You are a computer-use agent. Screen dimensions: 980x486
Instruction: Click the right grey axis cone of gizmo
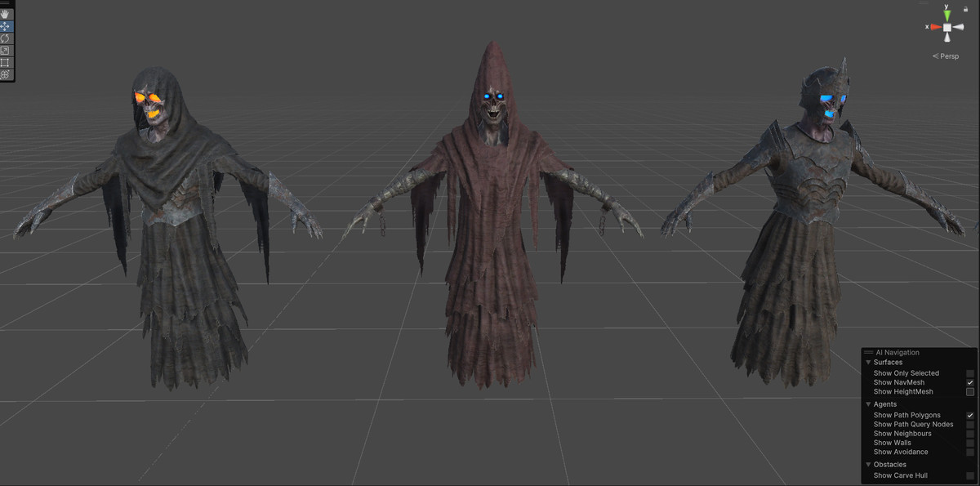click(x=958, y=27)
